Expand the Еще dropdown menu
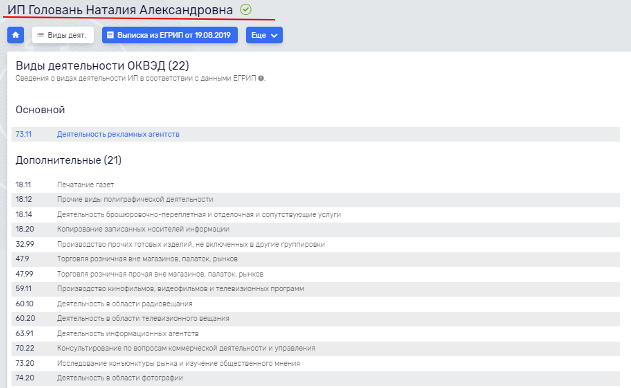631x388 pixels. click(264, 35)
